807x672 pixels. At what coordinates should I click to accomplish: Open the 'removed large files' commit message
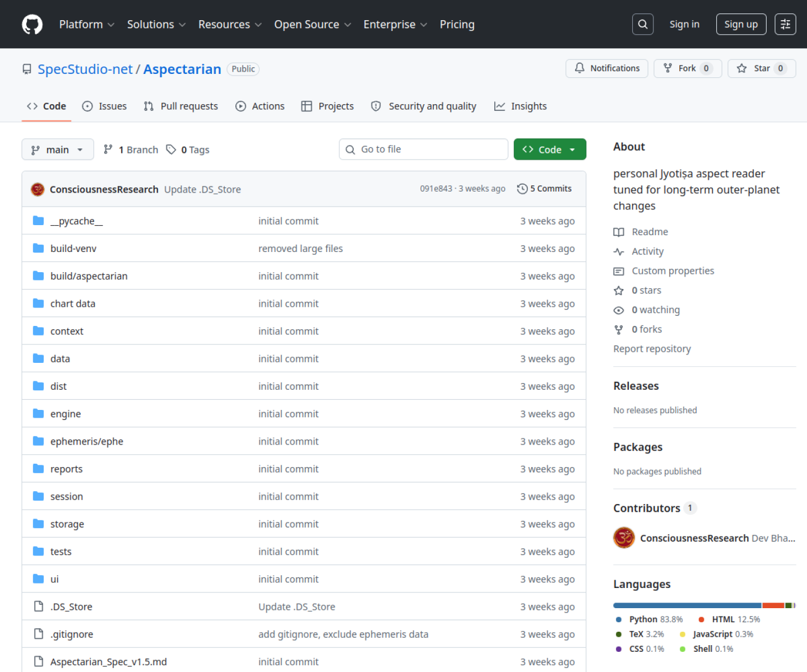[300, 248]
